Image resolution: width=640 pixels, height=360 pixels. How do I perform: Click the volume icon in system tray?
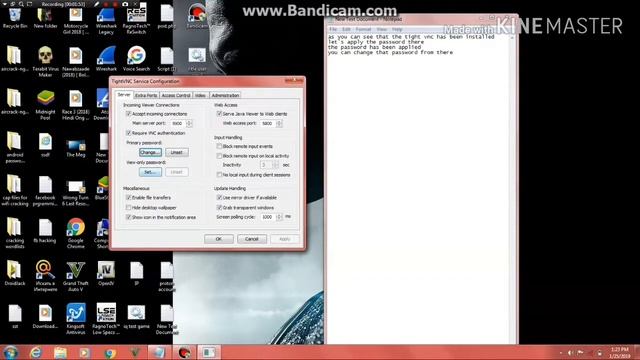click(x=570, y=353)
